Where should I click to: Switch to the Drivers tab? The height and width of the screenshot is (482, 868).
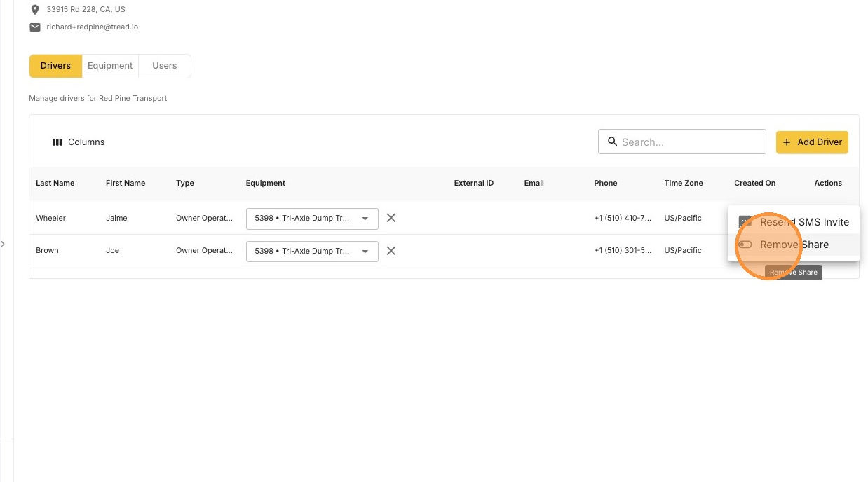pos(55,66)
